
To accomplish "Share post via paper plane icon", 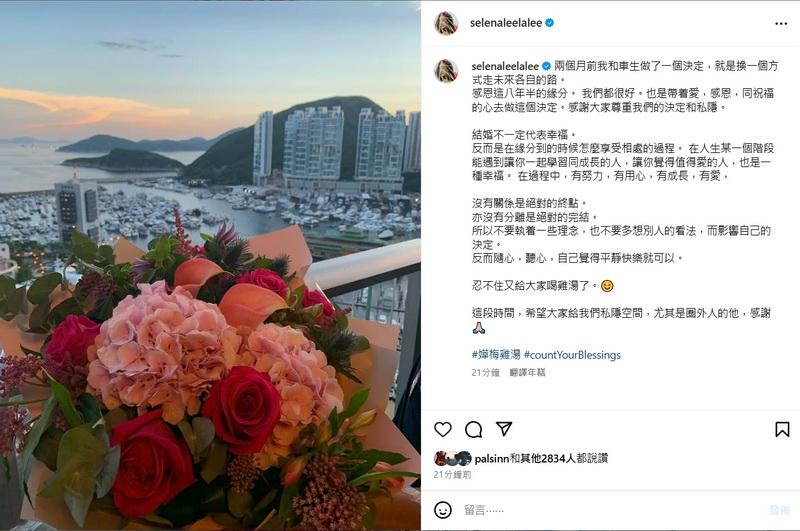I will pyautogui.click(x=504, y=429).
